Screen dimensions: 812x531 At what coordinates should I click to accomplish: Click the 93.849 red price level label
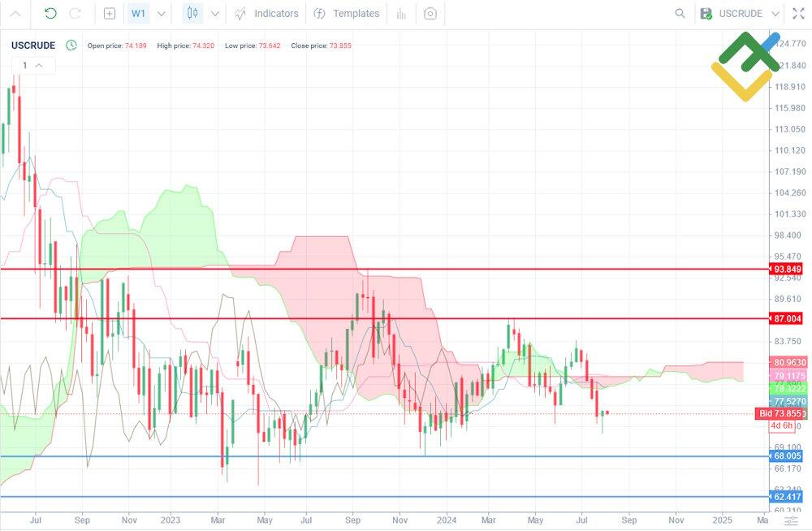[788, 270]
